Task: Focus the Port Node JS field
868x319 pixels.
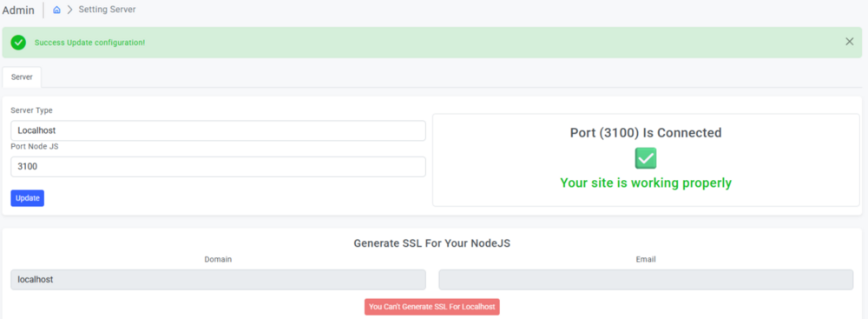Action: click(x=218, y=166)
